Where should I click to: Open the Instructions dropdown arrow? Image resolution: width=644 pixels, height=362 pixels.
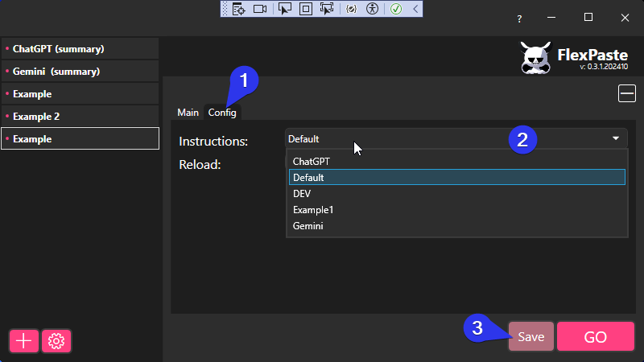click(616, 138)
